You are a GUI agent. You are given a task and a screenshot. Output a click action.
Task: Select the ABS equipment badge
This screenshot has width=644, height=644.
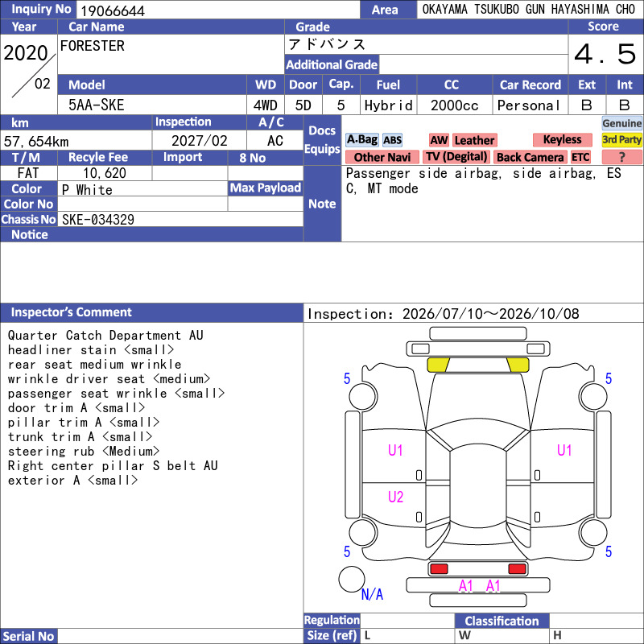point(392,140)
